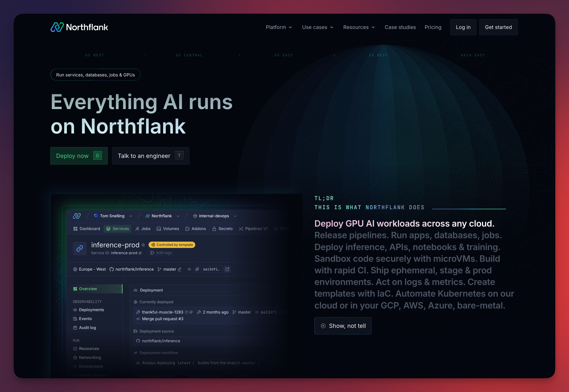
Task: Click the cloud icon beside Deployment heading
Action: pos(136,290)
